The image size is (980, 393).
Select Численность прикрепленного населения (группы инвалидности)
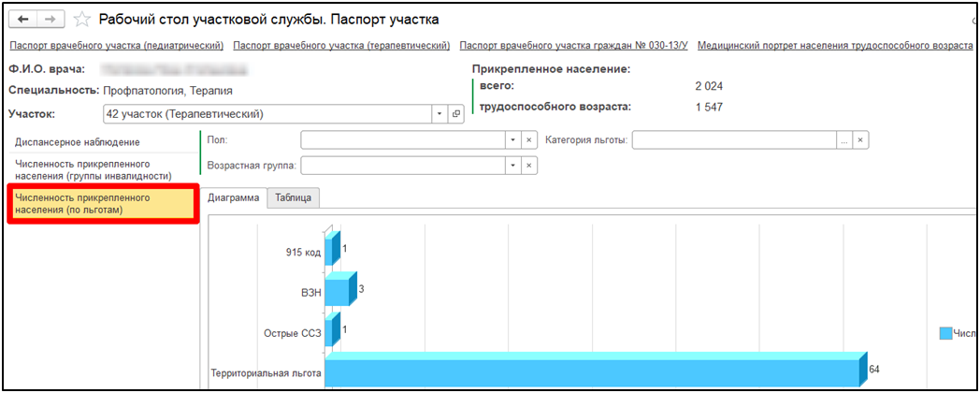click(x=94, y=169)
